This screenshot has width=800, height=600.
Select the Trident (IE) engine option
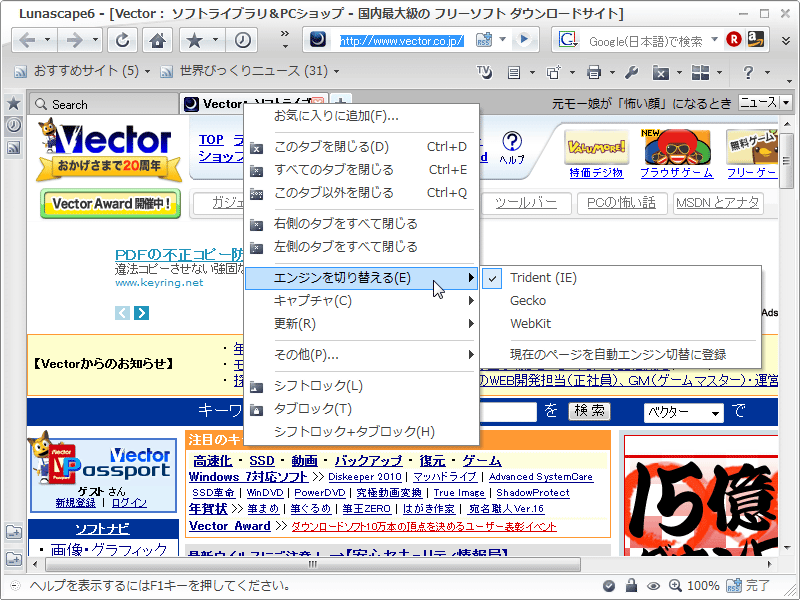tap(621, 278)
